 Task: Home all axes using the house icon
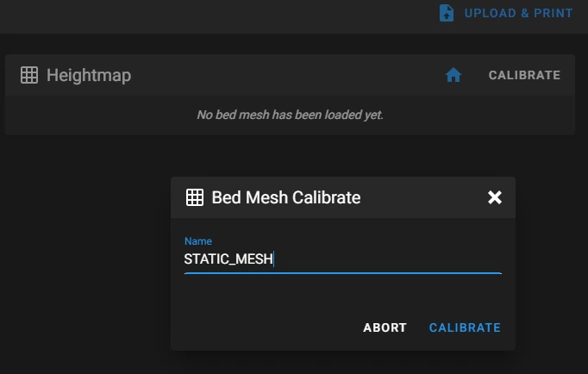pyautogui.click(x=454, y=75)
